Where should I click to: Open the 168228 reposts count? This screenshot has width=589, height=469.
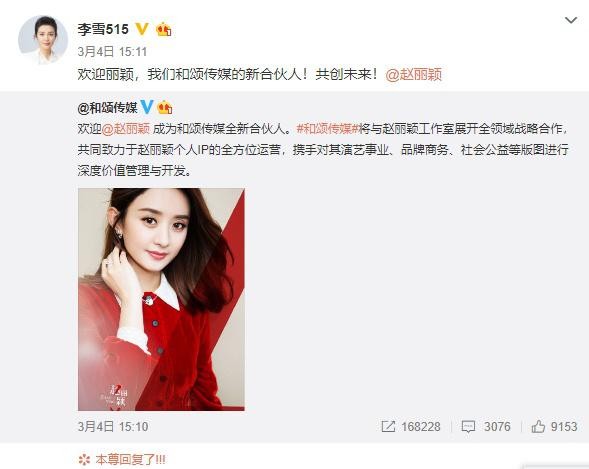[421, 427]
